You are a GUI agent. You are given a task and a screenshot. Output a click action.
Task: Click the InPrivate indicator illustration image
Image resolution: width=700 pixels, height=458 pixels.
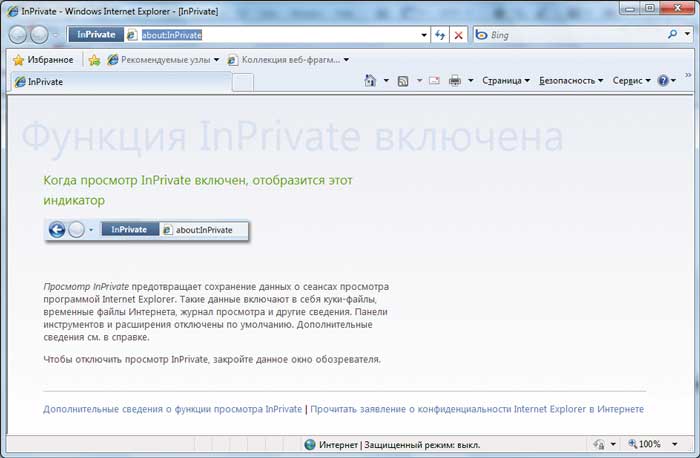pos(147,230)
